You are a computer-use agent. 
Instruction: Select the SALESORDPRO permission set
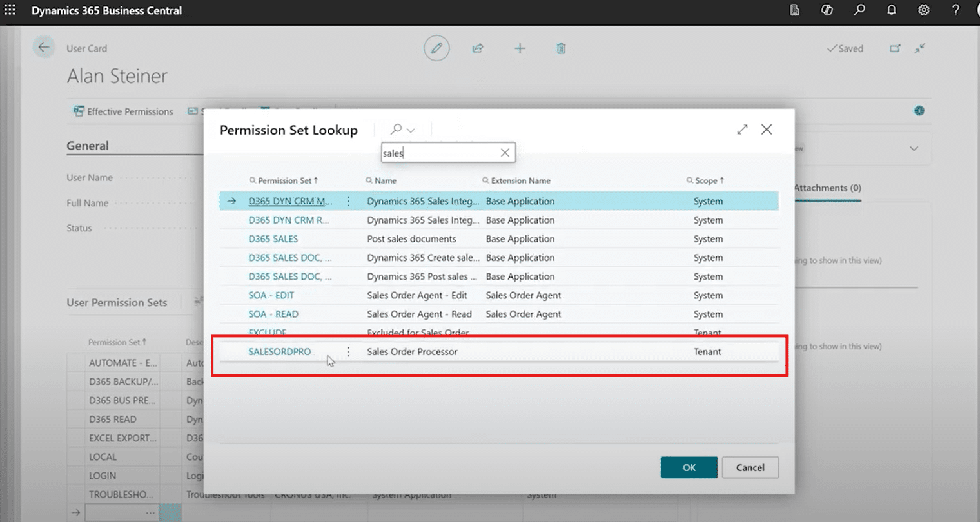[279, 352]
